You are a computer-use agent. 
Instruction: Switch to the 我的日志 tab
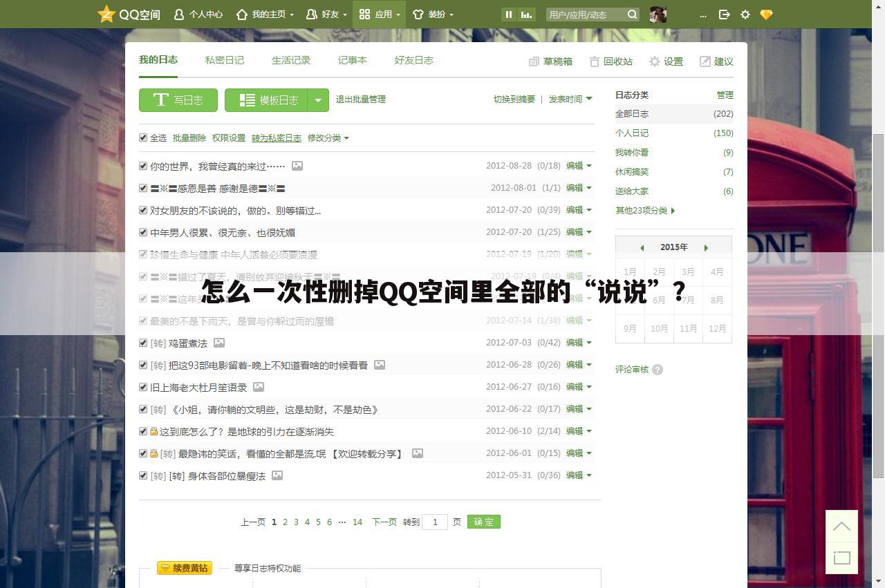[158, 60]
